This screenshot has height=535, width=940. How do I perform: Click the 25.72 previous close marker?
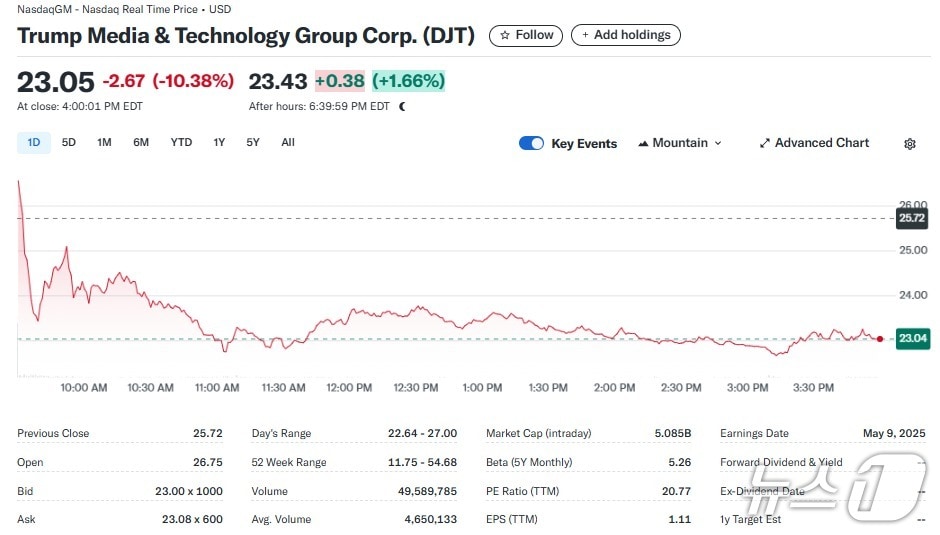pos(912,217)
